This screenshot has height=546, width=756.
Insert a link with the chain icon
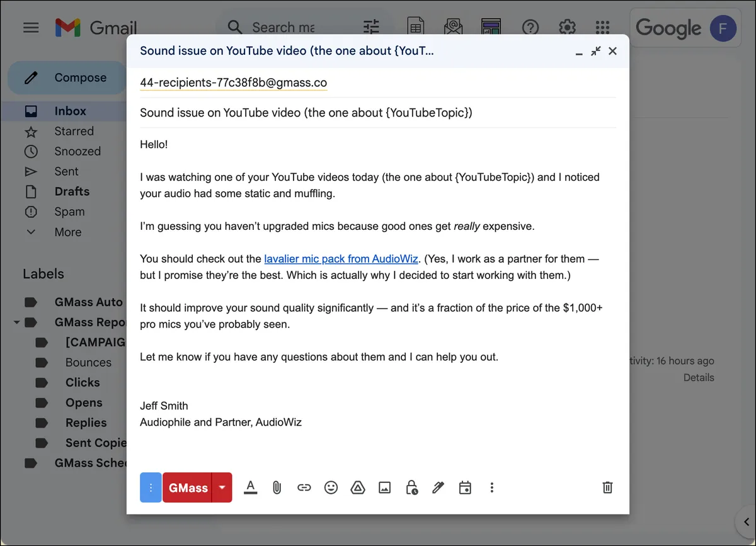304,487
